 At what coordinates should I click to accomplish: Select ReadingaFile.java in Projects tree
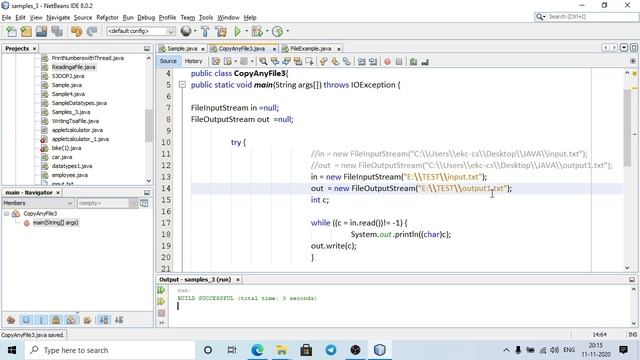73,67
